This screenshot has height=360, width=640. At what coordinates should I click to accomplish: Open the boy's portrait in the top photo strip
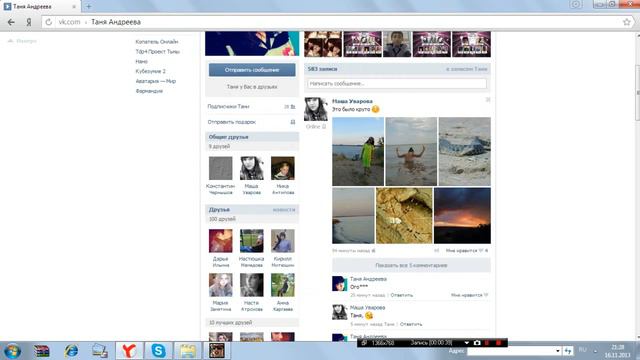tap(397, 44)
